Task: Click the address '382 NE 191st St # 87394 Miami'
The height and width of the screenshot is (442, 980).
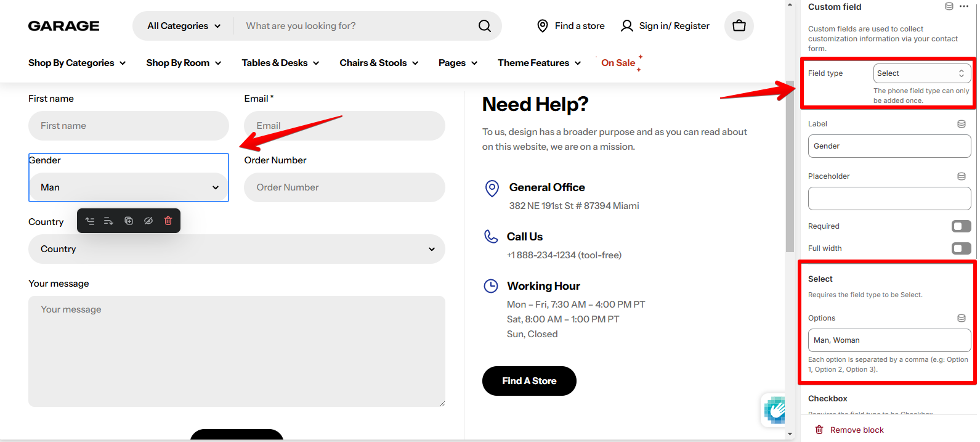Action: (x=574, y=206)
